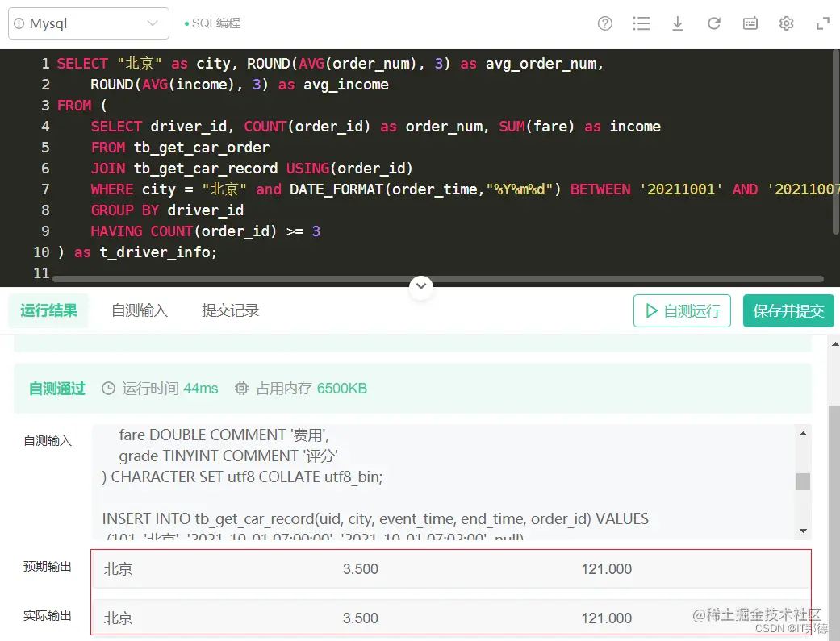Click inside the 自测输入 text area

click(444, 482)
